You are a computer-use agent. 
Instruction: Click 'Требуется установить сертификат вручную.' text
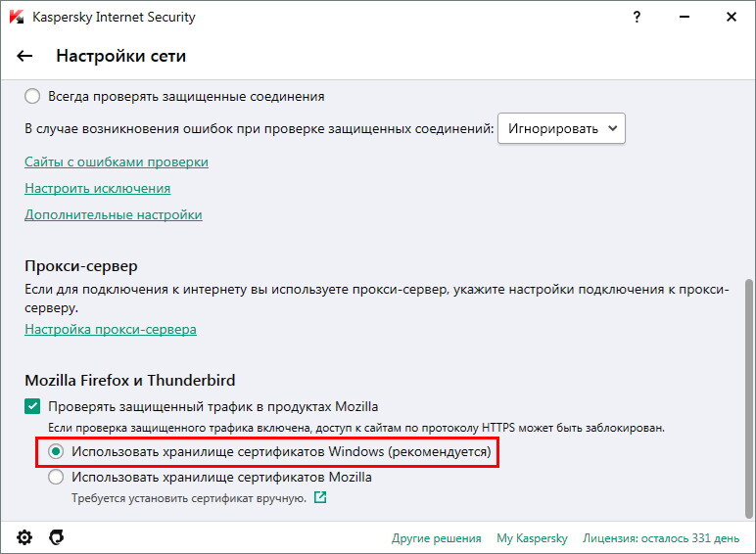(x=189, y=498)
